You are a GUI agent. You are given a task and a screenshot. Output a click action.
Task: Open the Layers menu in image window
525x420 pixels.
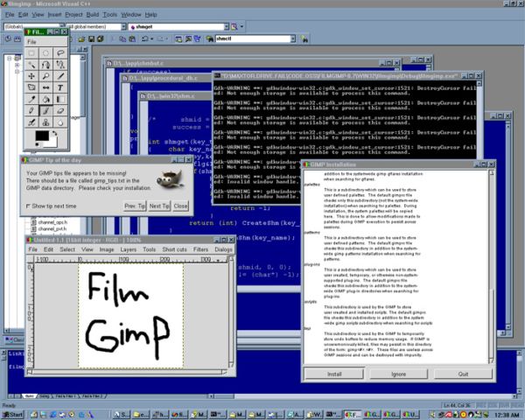(x=129, y=249)
